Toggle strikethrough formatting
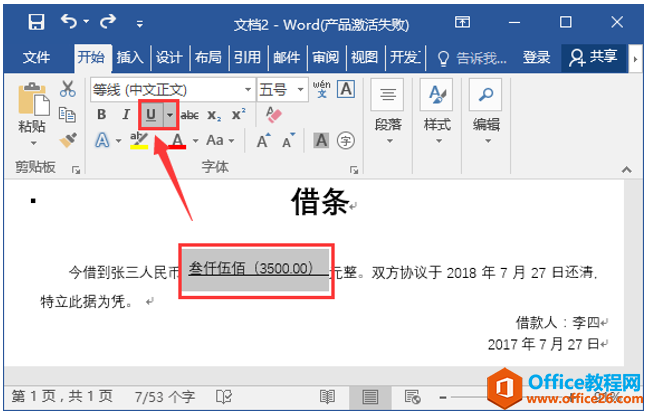Screen dimensions: 650x416 (190, 115)
